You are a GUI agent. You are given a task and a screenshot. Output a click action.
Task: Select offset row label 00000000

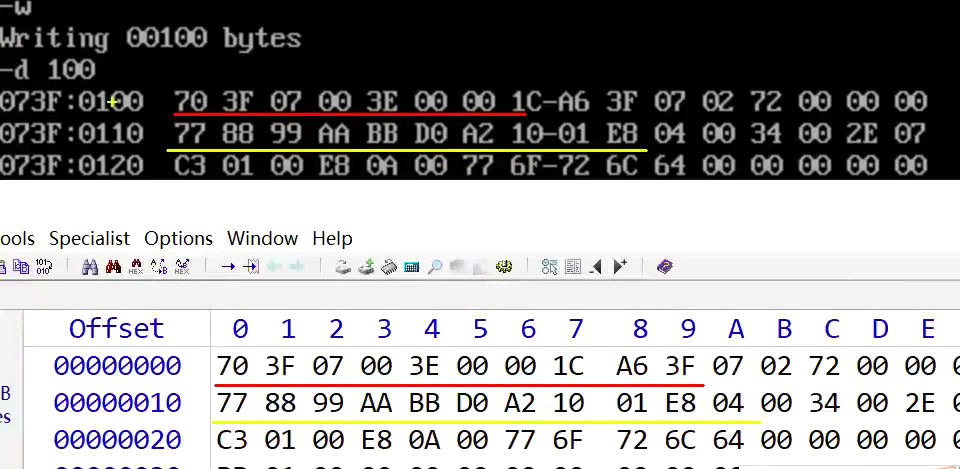[x=117, y=366]
